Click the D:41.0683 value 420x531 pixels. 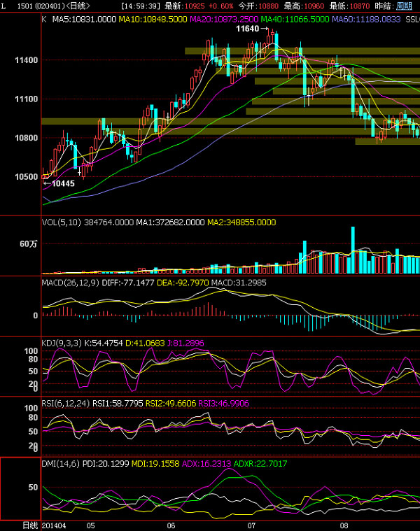145,343
